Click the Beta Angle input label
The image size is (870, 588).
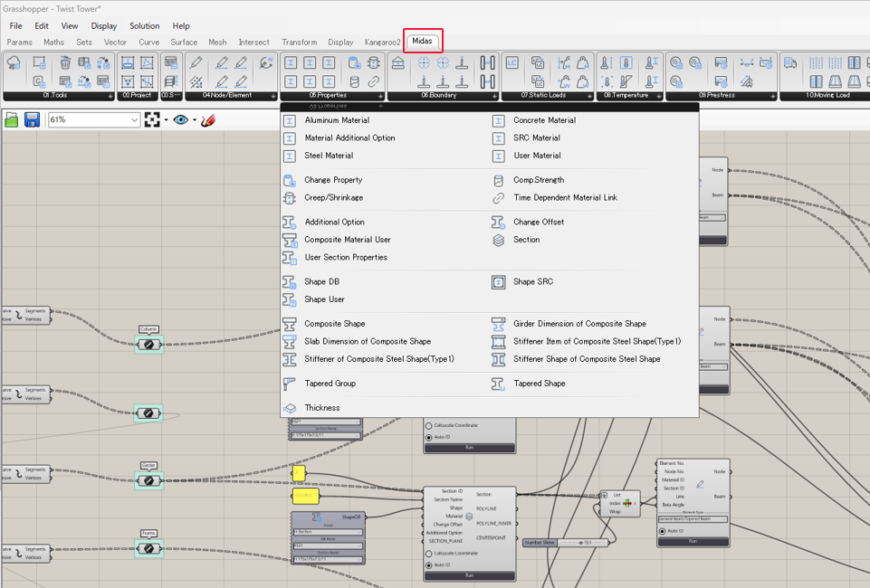(673, 505)
